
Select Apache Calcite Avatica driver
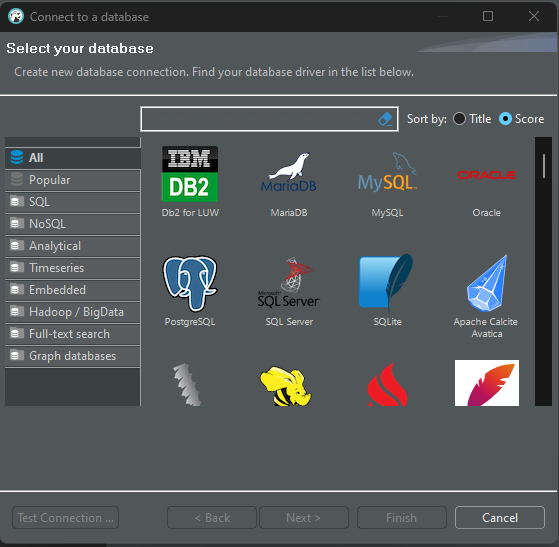(486, 296)
